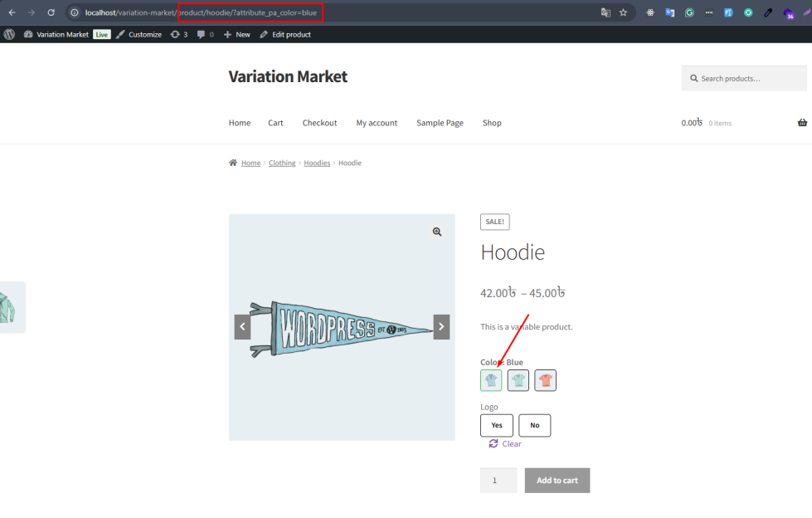This screenshot has height=518, width=812.
Task: Open the New content menu
Action: click(236, 34)
